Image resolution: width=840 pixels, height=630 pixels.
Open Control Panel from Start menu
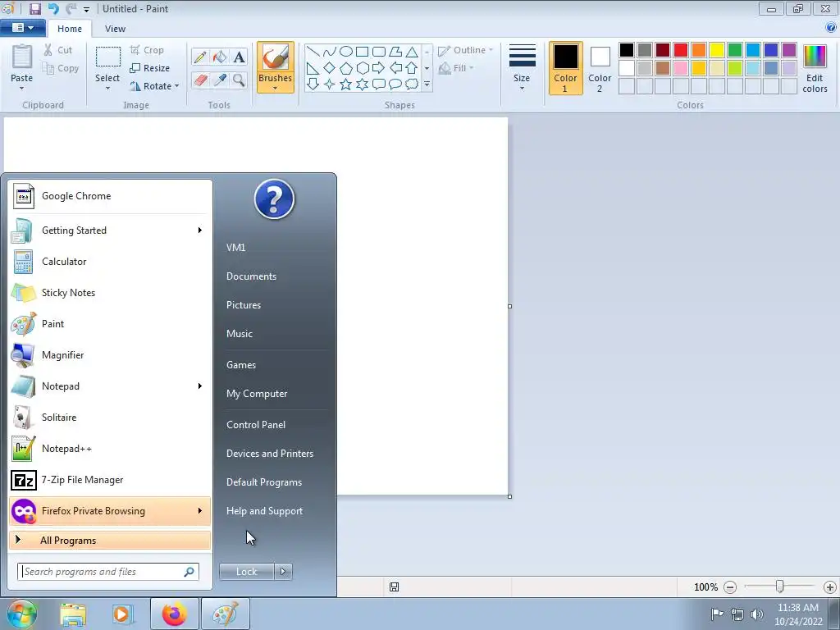256,425
